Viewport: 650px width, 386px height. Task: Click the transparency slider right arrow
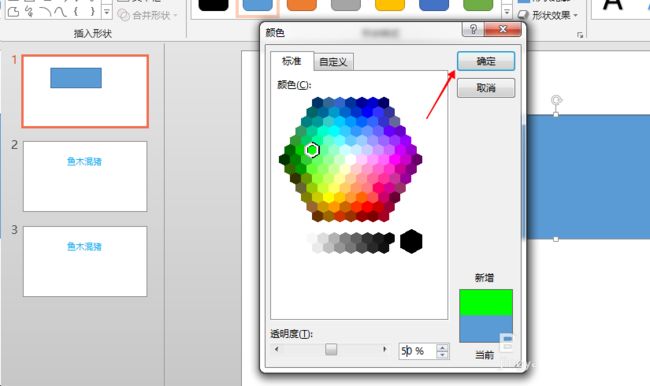point(385,349)
